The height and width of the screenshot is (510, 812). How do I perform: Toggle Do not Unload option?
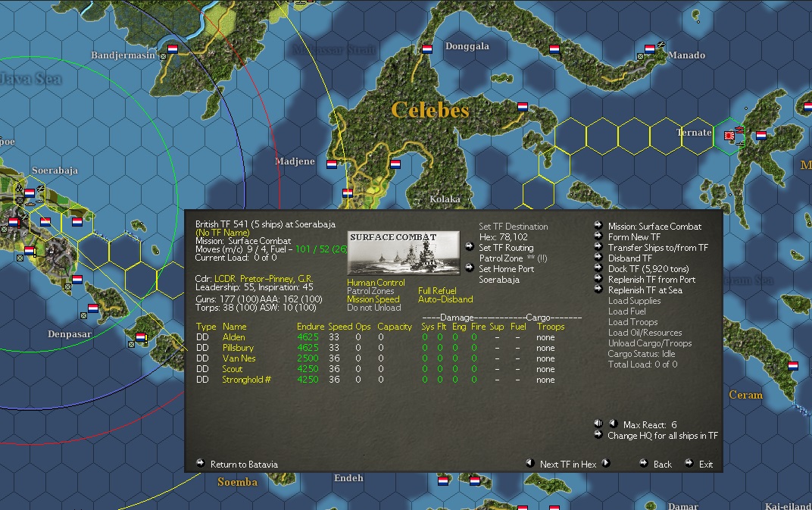(374, 308)
